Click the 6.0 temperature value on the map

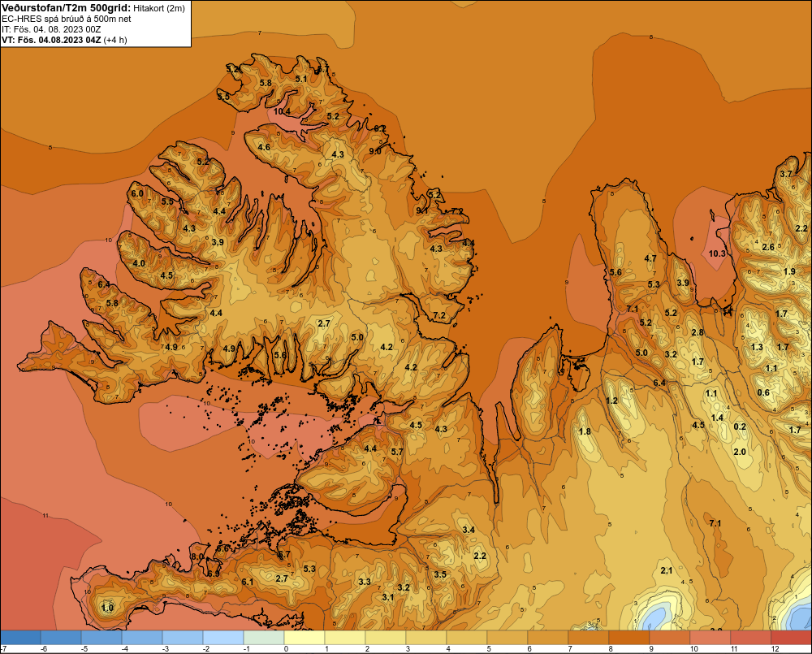pos(137,193)
